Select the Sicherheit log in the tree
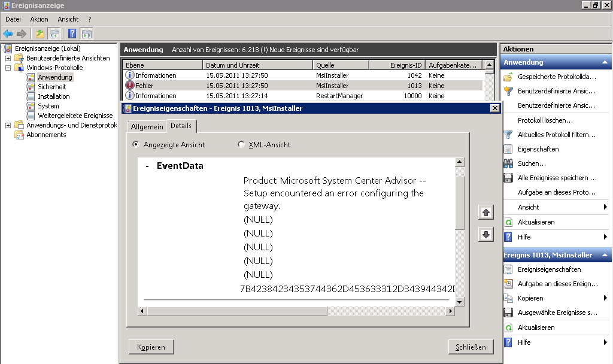 coord(51,87)
